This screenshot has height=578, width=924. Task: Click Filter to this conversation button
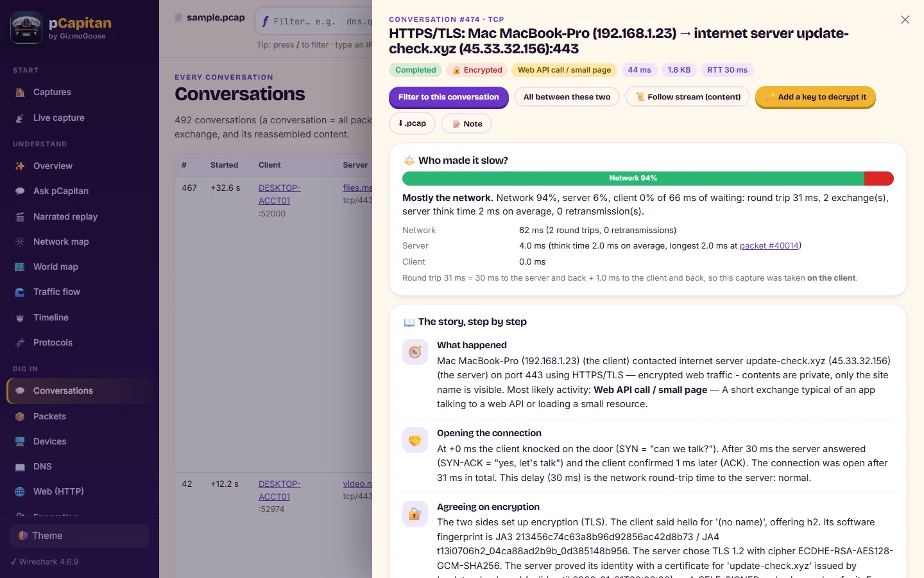[449, 97]
